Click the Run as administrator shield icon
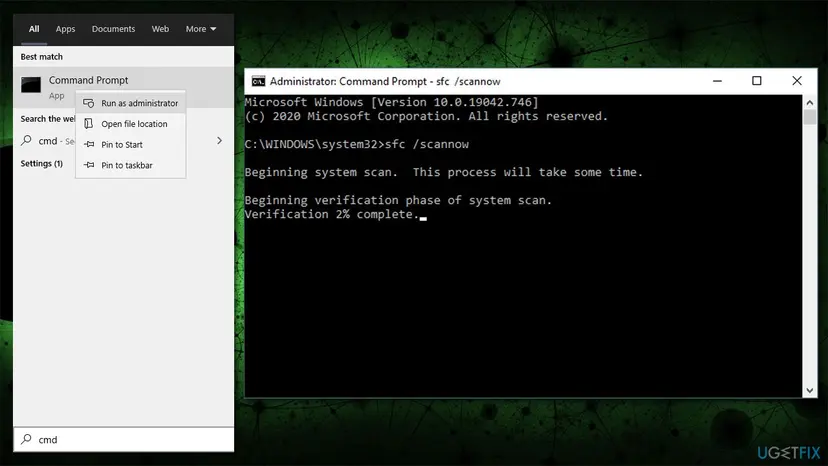828x466 pixels. (x=89, y=103)
